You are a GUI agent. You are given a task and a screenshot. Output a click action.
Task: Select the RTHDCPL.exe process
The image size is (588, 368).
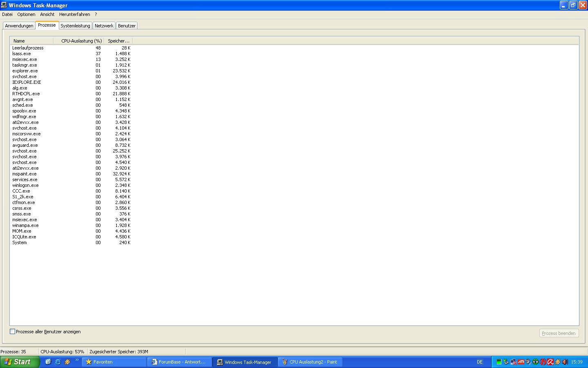pos(71,94)
